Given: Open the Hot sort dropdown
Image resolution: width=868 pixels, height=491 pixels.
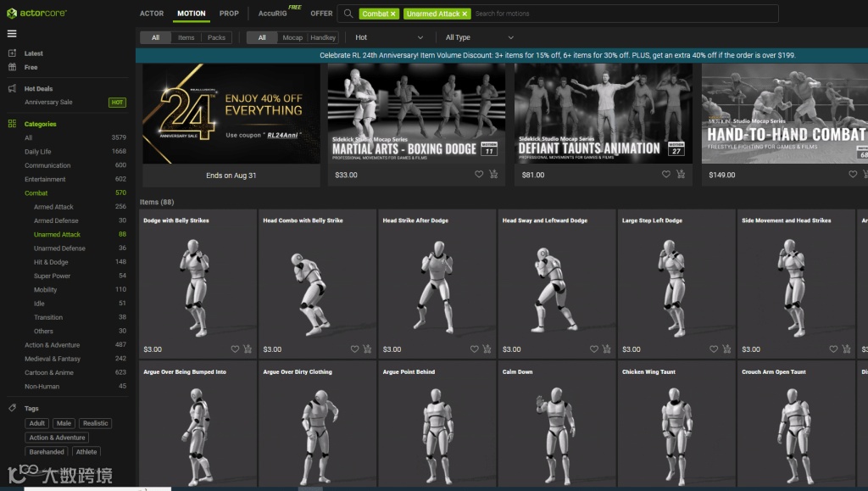Looking at the screenshot, I should [388, 37].
